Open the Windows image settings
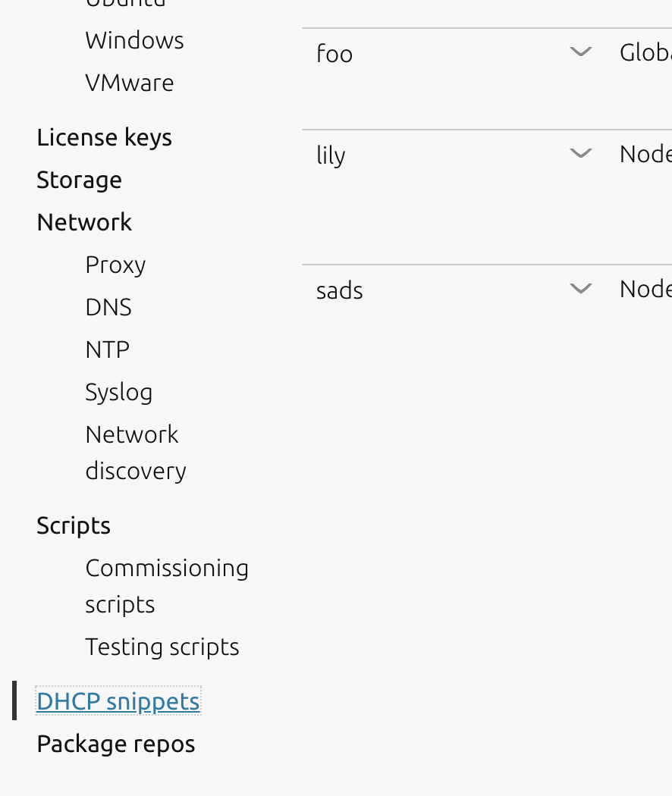The image size is (672, 796). pyautogui.click(x=134, y=41)
